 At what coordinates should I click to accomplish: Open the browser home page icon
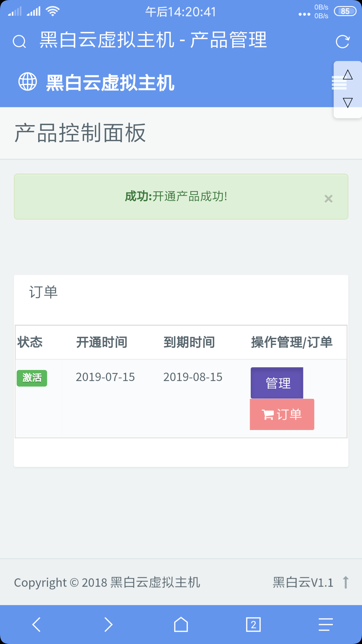(x=181, y=625)
